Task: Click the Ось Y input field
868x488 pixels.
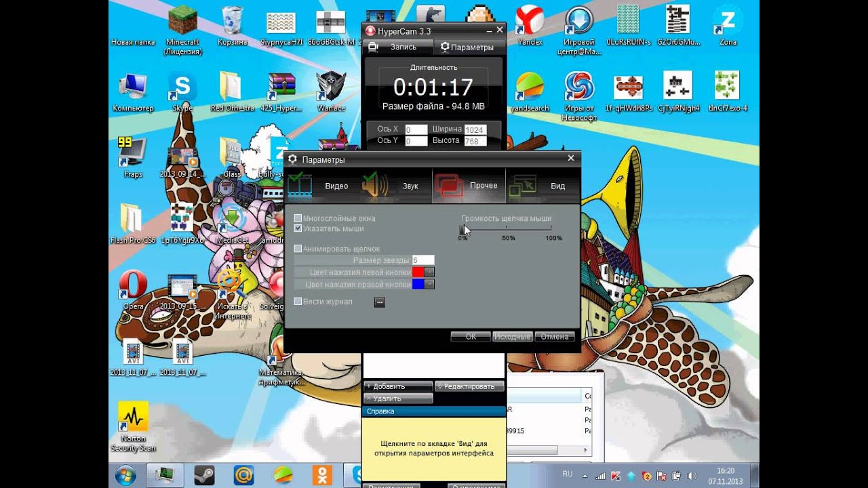Action: pos(416,141)
